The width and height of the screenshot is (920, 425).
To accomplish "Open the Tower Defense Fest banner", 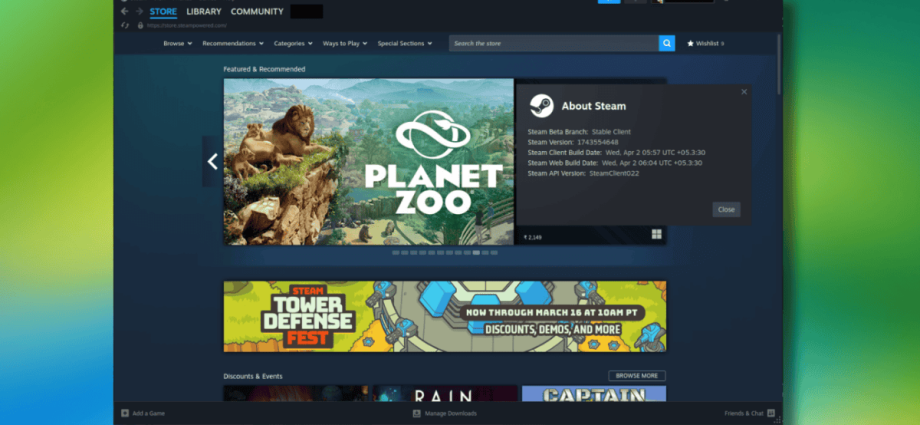I will coord(445,316).
